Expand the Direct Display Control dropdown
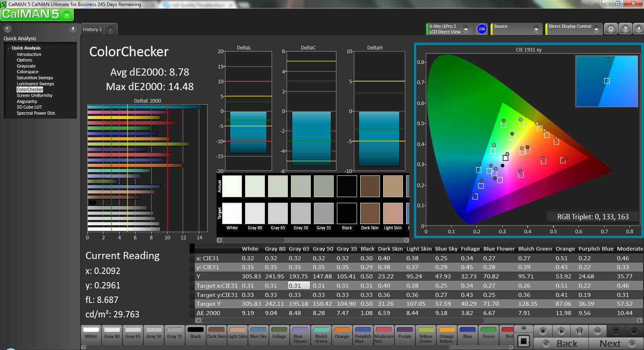Image resolution: width=644 pixels, height=350 pixels. click(596, 29)
